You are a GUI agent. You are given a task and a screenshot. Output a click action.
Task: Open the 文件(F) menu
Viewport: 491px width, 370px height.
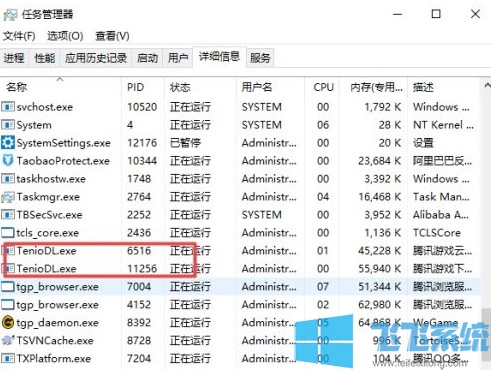[x=19, y=36]
